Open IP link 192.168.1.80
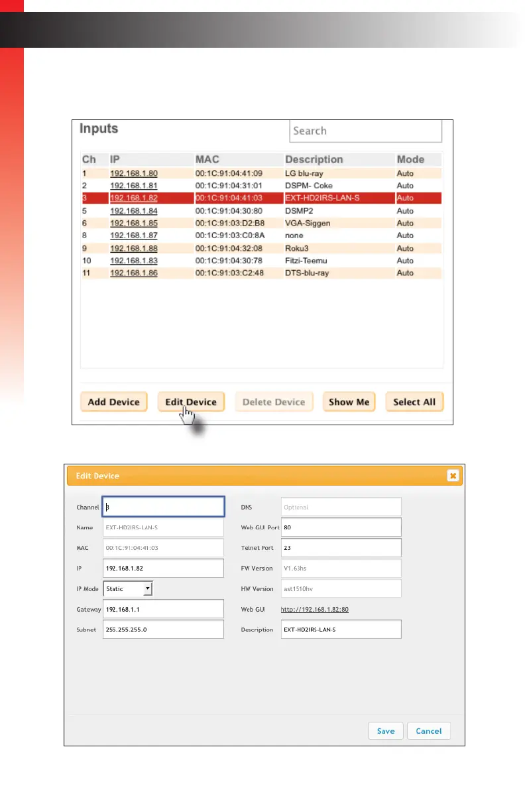Screen dimensions: 525x812 click(133, 173)
